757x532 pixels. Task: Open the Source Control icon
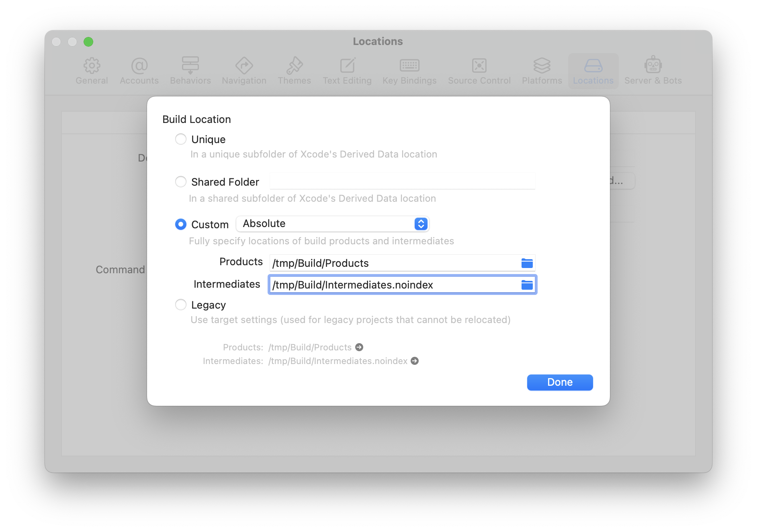click(x=479, y=65)
